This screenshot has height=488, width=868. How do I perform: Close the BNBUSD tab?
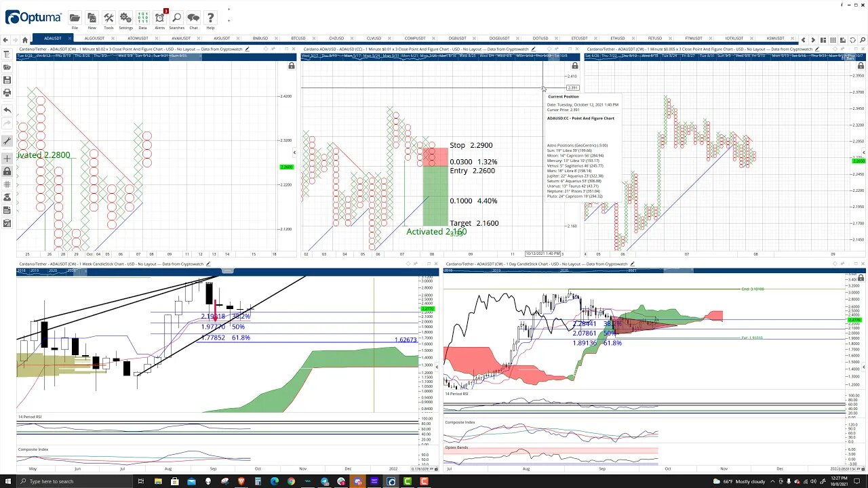[275, 39]
